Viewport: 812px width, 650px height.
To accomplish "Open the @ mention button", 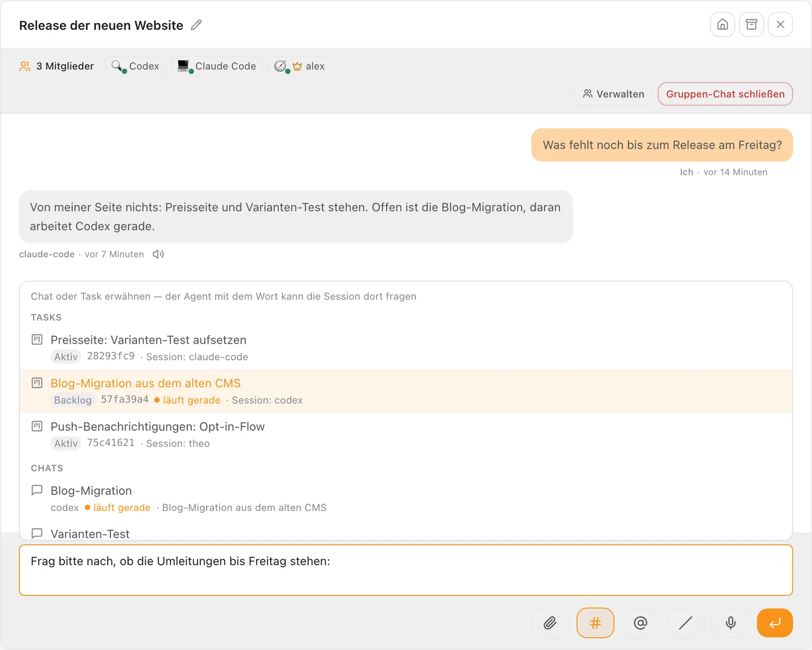I will (x=641, y=623).
